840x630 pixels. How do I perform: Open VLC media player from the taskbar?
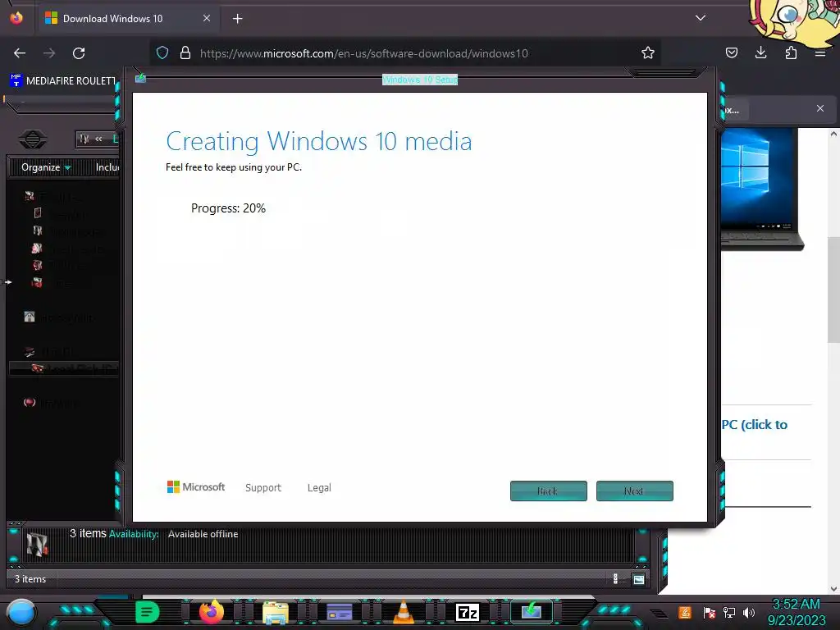pyautogui.click(x=404, y=612)
